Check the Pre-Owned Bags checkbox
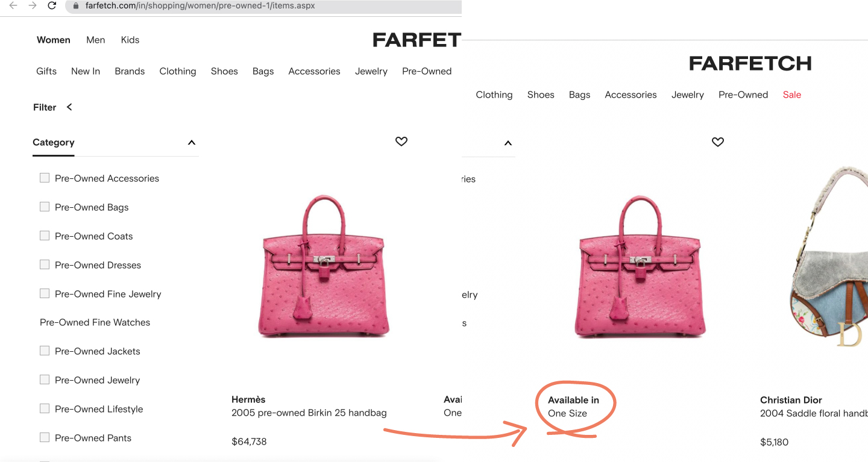The width and height of the screenshot is (868, 462). 45,207
